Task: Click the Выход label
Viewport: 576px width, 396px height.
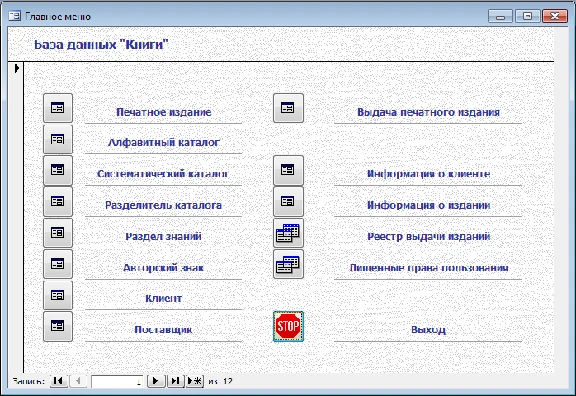Action: point(428,330)
